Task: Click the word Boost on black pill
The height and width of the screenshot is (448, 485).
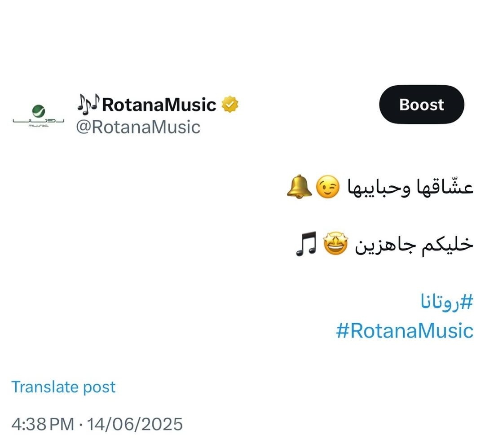Action: pos(422,105)
